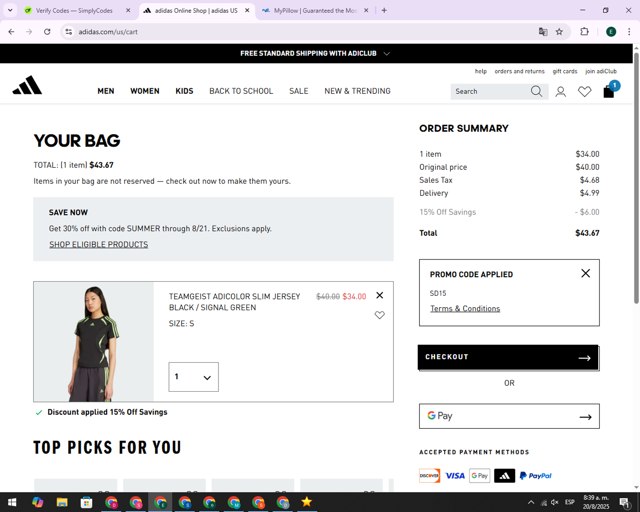Image resolution: width=640 pixels, height=512 pixels.
Task: Open the notifications center icon
Action: pos(624,502)
